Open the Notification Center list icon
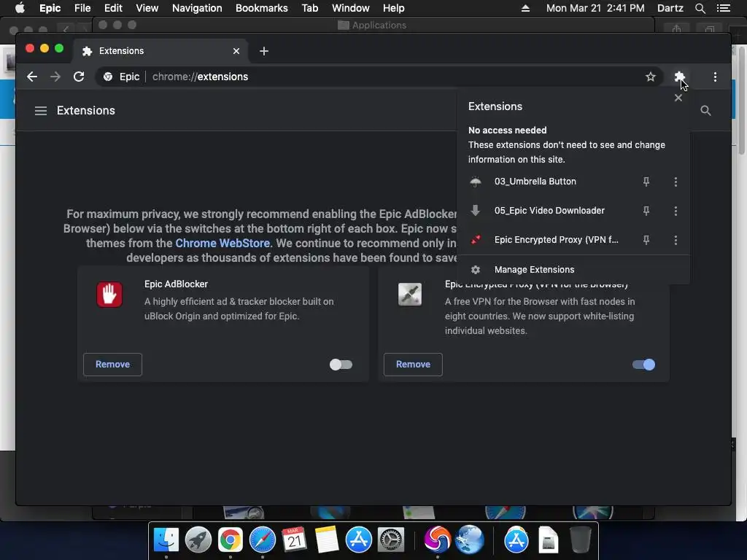This screenshot has width=747, height=560. [723, 8]
